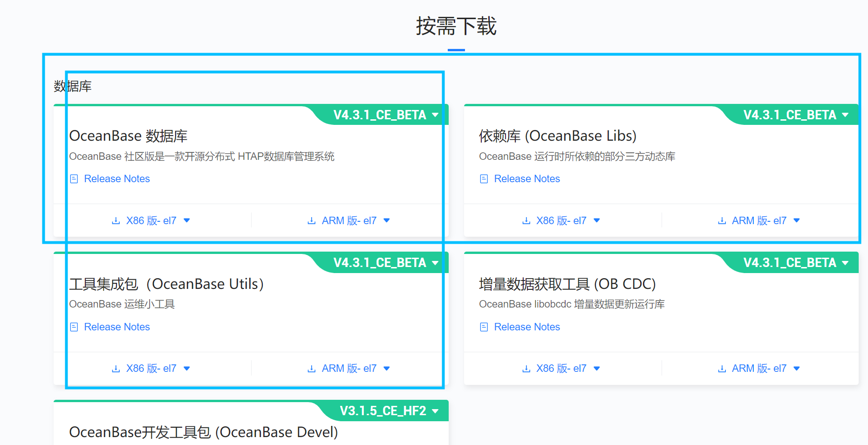Click 'OceanBase开发工具包 (OceanBase Devel)' card title
The height and width of the screenshot is (445, 868).
pos(204,432)
